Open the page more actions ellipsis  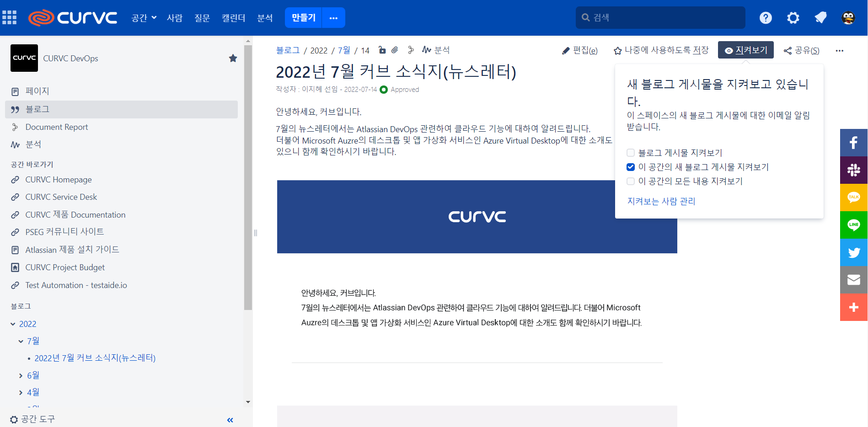(839, 50)
